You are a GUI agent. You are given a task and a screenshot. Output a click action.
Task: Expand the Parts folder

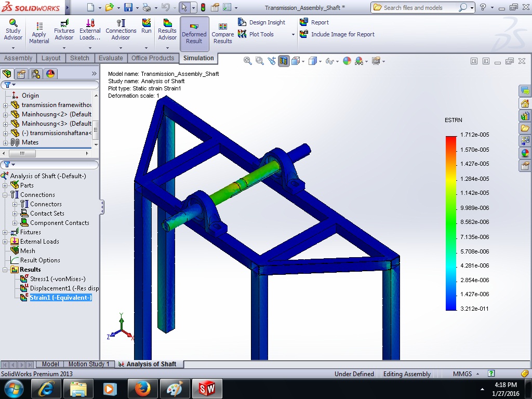5,185
